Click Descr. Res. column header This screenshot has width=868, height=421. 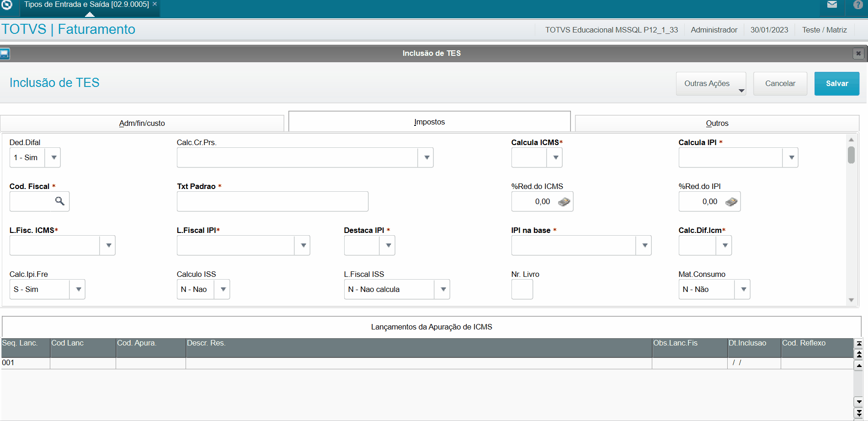point(419,348)
